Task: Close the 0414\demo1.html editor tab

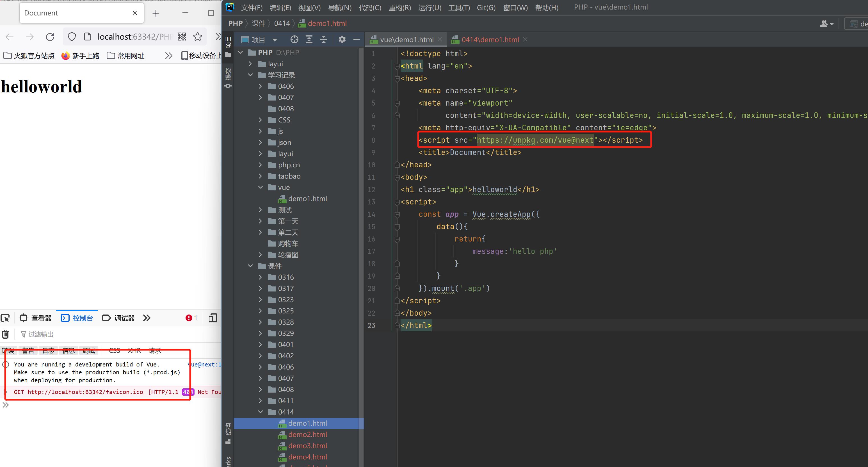Action: point(525,39)
